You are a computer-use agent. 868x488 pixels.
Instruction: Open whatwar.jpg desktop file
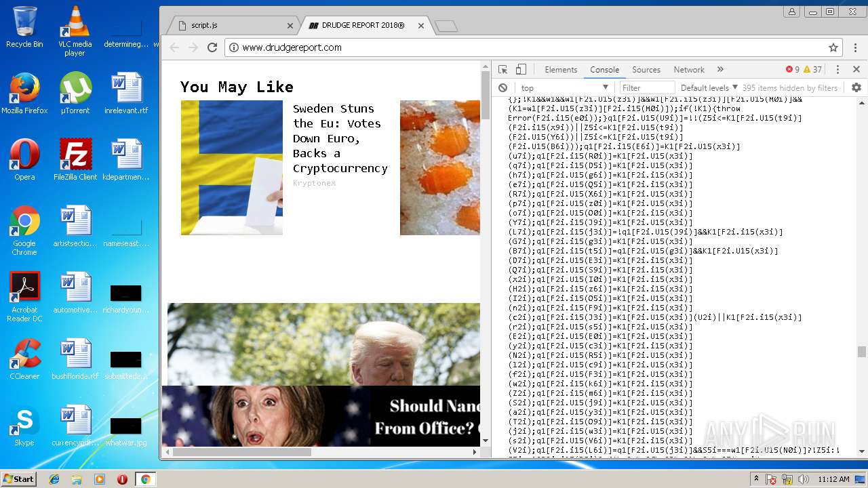(x=126, y=430)
